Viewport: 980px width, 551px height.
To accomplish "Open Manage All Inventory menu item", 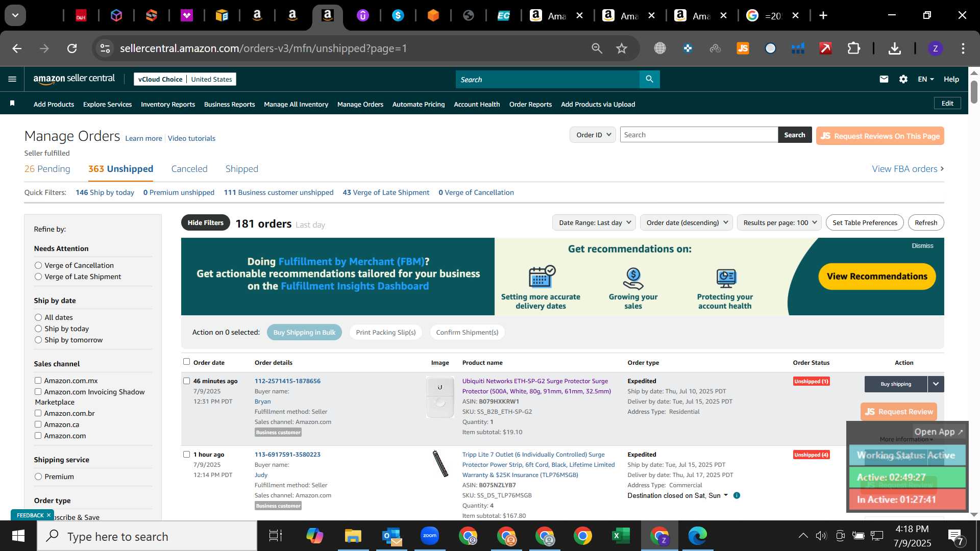I will pyautogui.click(x=296, y=104).
